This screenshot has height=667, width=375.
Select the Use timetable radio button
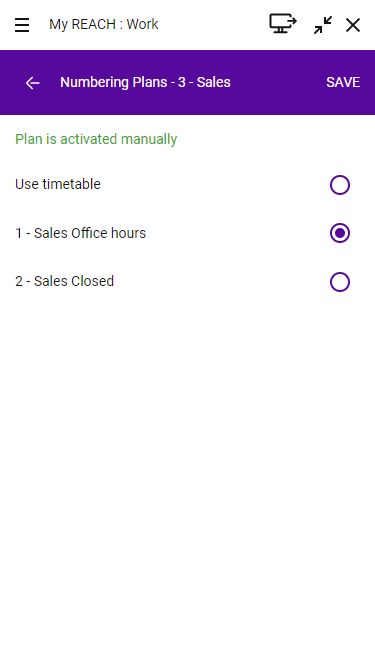tap(340, 185)
